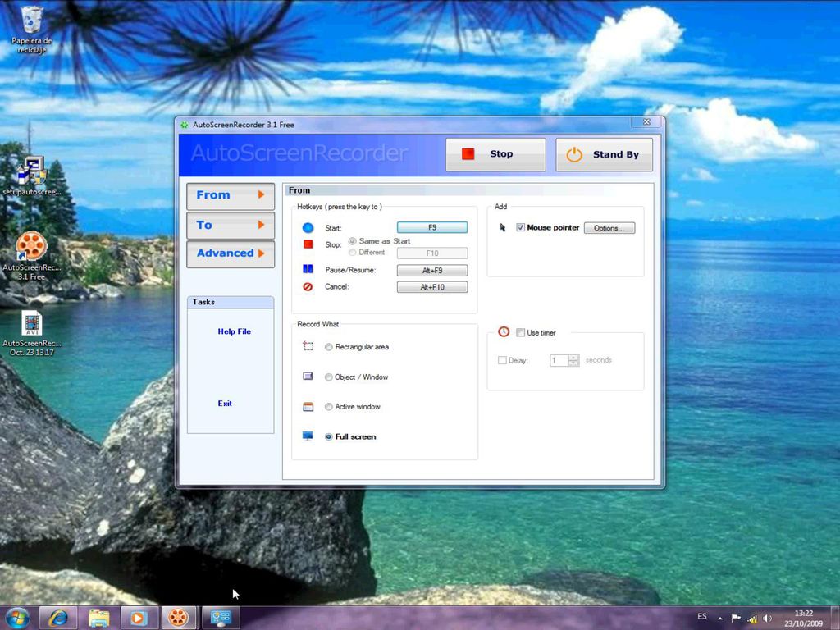Open the Help File link
The height and width of the screenshot is (630, 840).
(x=234, y=331)
